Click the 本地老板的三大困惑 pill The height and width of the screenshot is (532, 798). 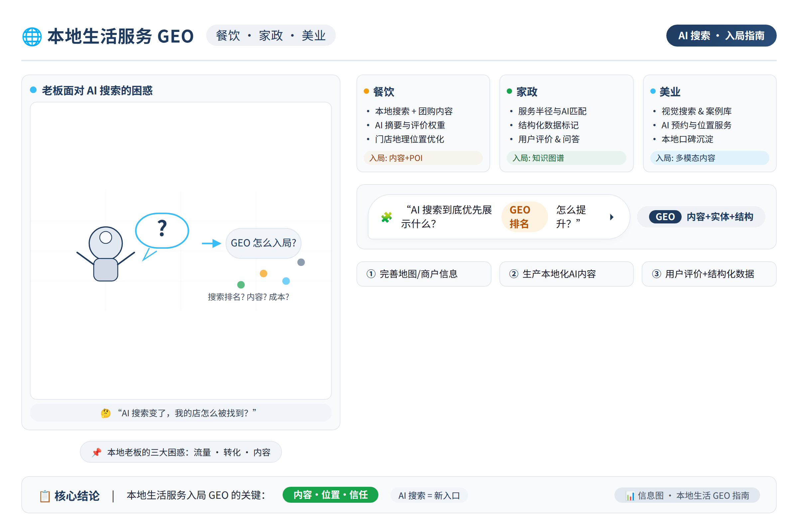181,452
